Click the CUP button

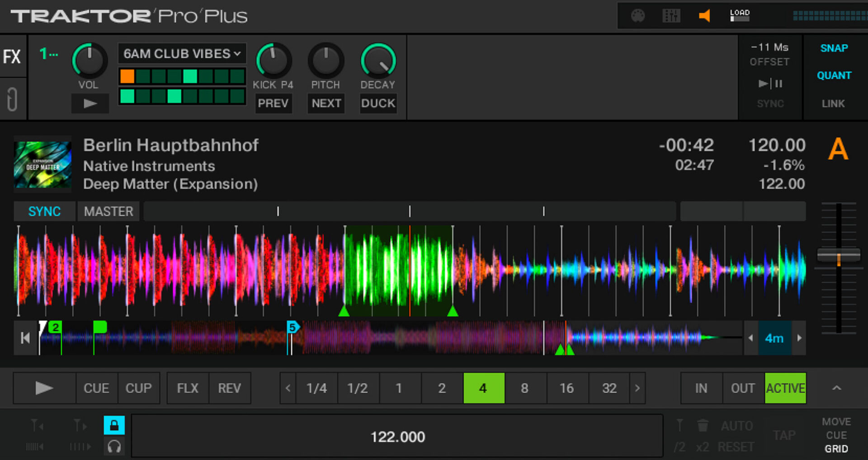tap(138, 388)
